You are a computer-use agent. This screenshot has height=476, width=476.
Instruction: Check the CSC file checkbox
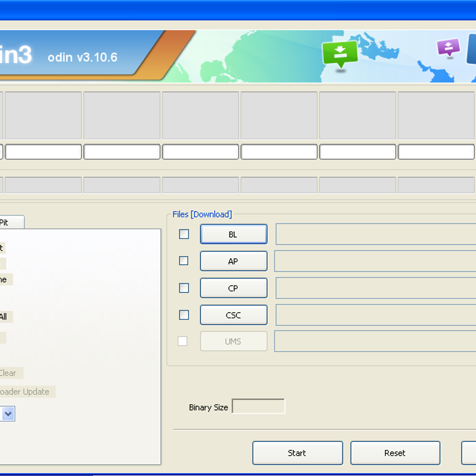184,315
